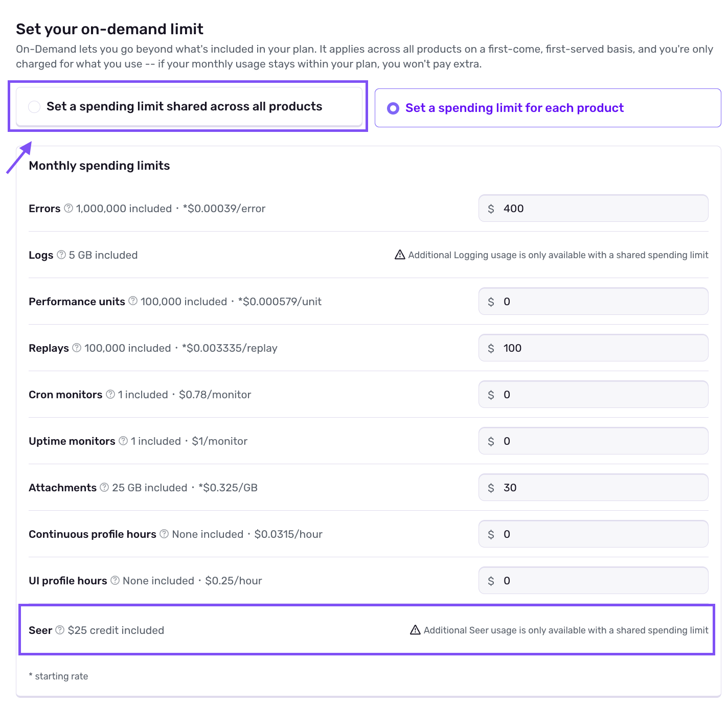
Task: Click the Attachments help icon
Action: (104, 487)
